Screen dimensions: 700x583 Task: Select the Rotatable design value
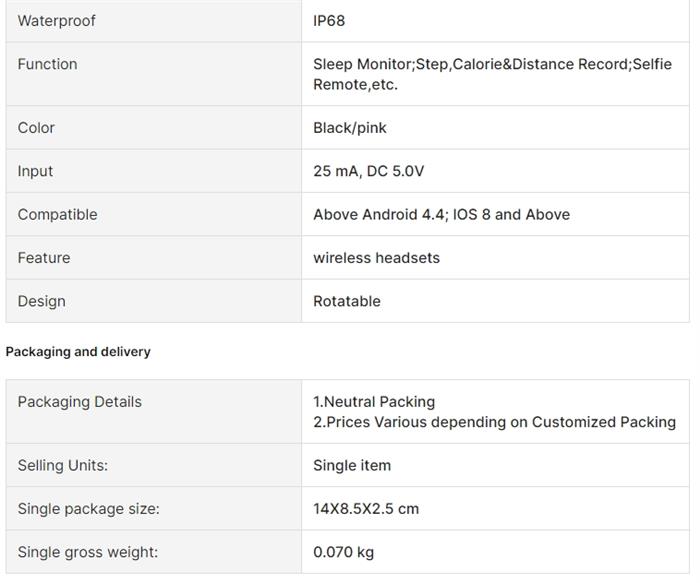(x=347, y=301)
